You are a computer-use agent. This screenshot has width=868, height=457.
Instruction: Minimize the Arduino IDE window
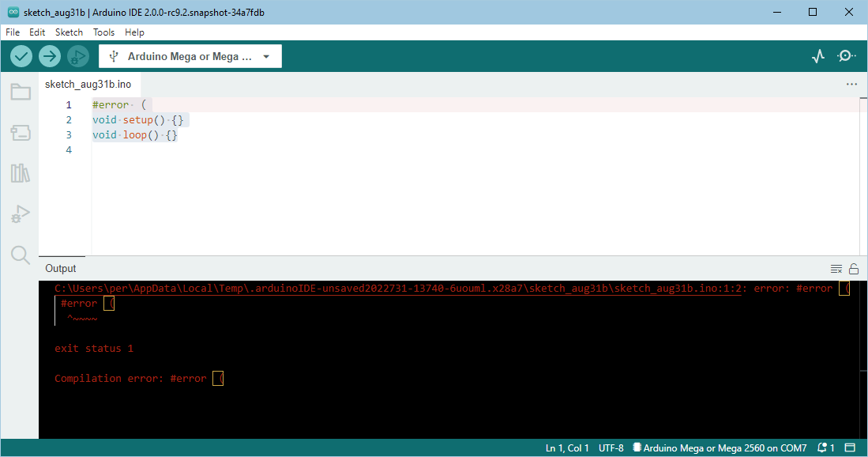777,12
